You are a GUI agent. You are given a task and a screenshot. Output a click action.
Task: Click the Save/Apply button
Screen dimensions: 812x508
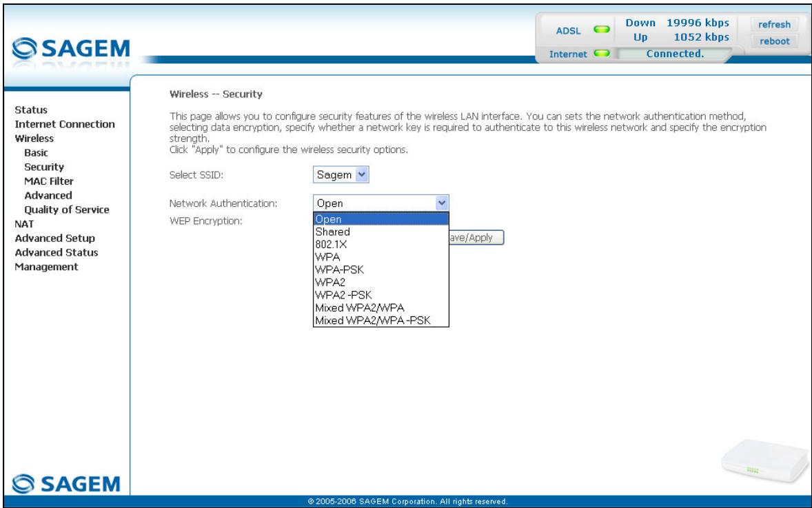coord(476,238)
